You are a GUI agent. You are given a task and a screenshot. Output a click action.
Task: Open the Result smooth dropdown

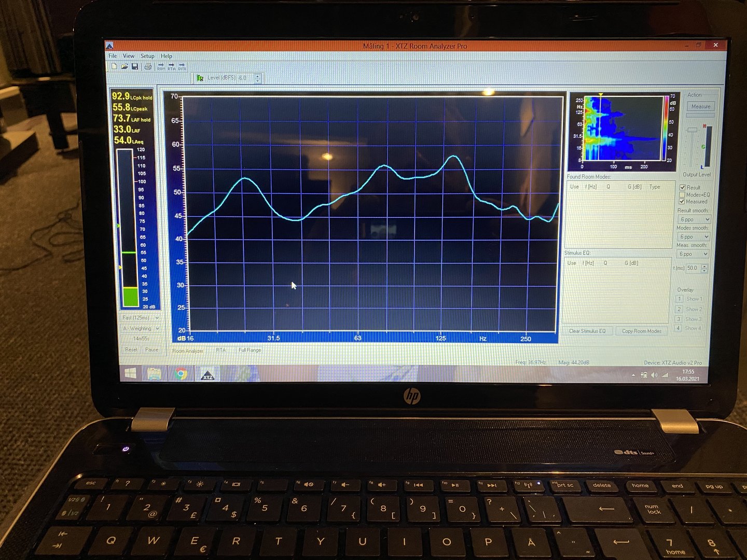click(694, 219)
